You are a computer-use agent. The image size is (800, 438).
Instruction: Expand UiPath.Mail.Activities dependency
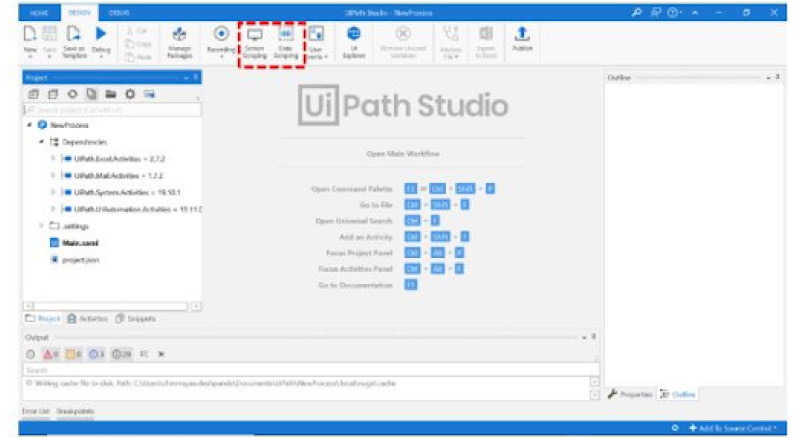click(53, 176)
